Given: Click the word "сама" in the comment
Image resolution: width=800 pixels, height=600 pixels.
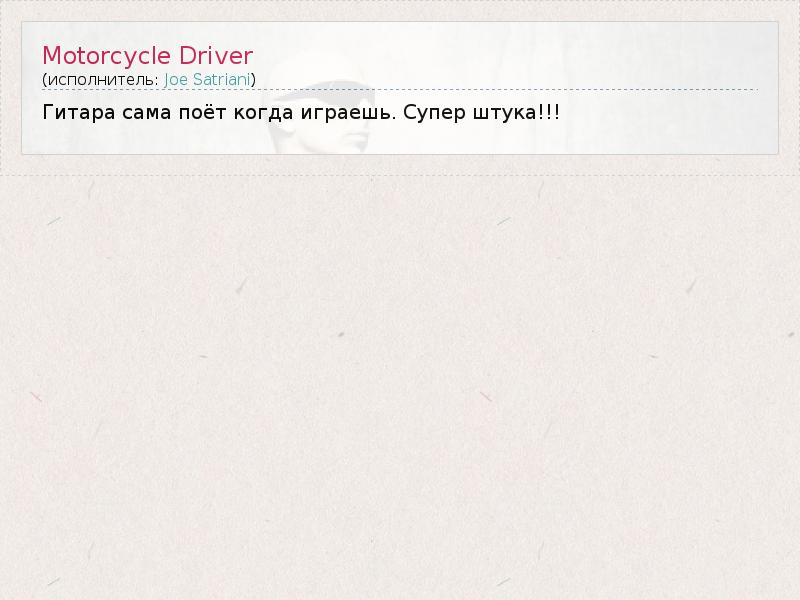Looking at the screenshot, I should click(146, 112).
